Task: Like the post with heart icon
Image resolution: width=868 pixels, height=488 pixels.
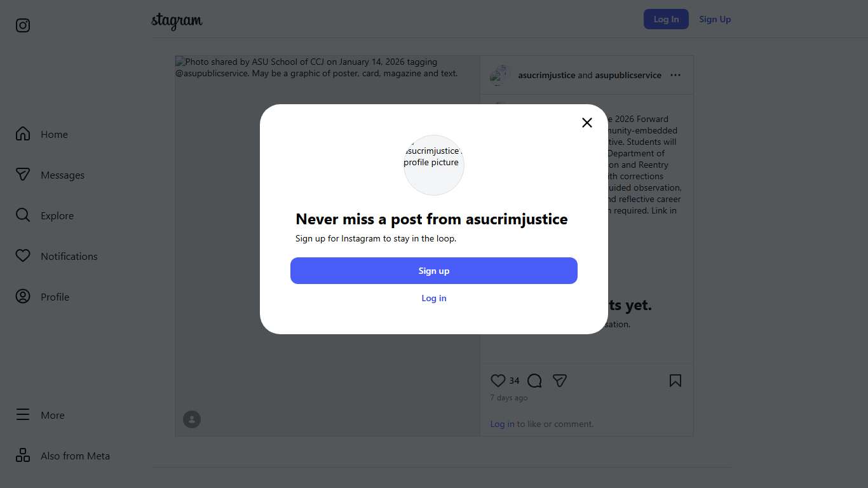Action: [498, 381]
